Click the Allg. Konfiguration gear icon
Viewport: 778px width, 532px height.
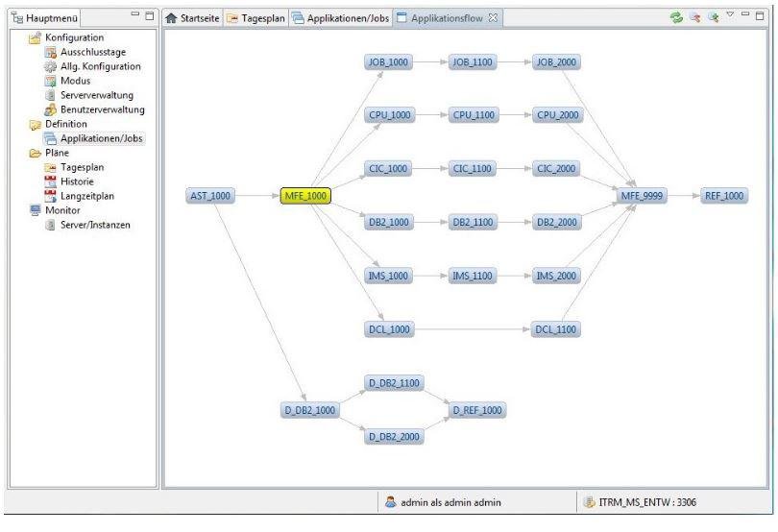coord(50,66)
